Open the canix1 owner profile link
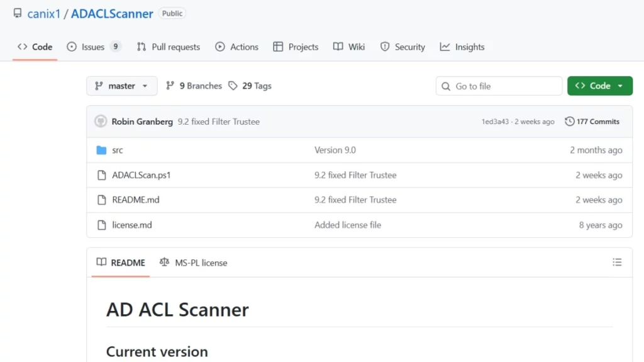Image resolution: width=644 pixels, height=362 pixels. [x=44, y=14]
